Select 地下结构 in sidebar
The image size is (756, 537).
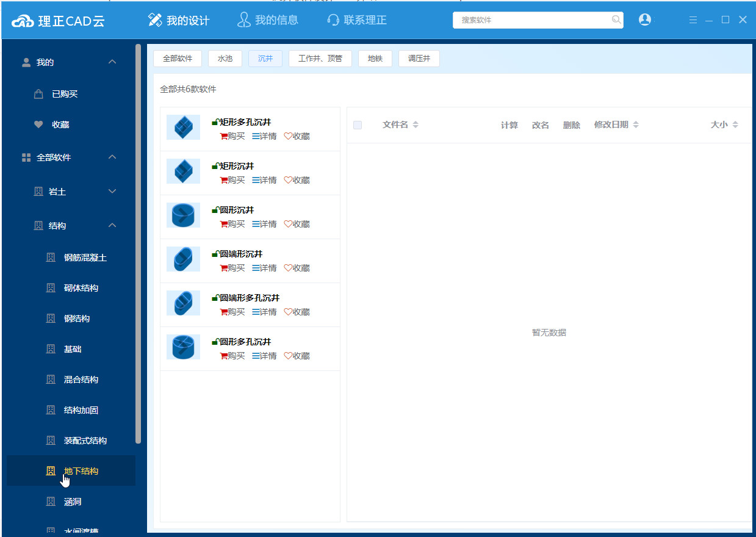pyautogui.click(x=71, y=471)
